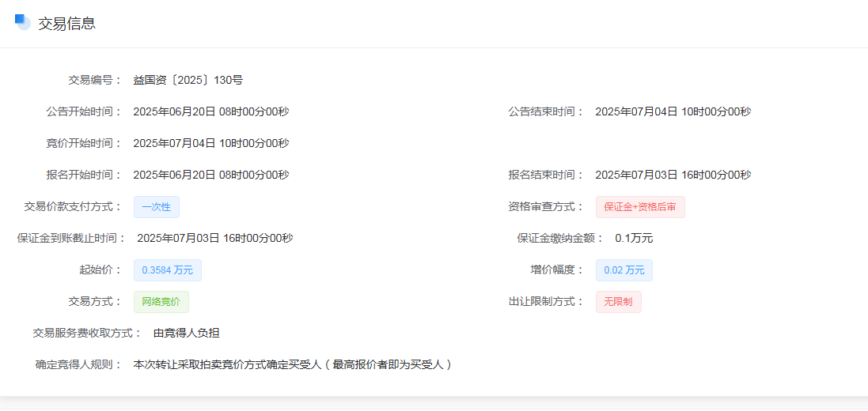Click the 报名开始时间 label

[x=84, y=175]
